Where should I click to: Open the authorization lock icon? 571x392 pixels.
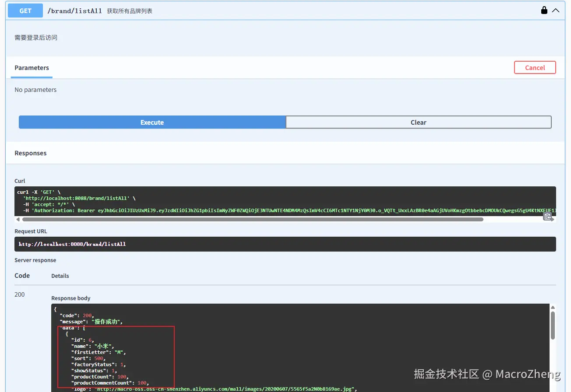click(x=543, y=10)
